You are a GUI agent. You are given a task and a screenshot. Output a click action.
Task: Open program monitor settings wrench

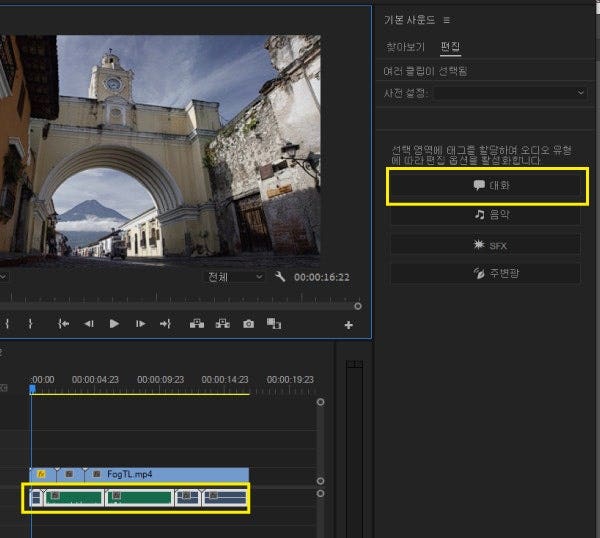click(280, 276)
